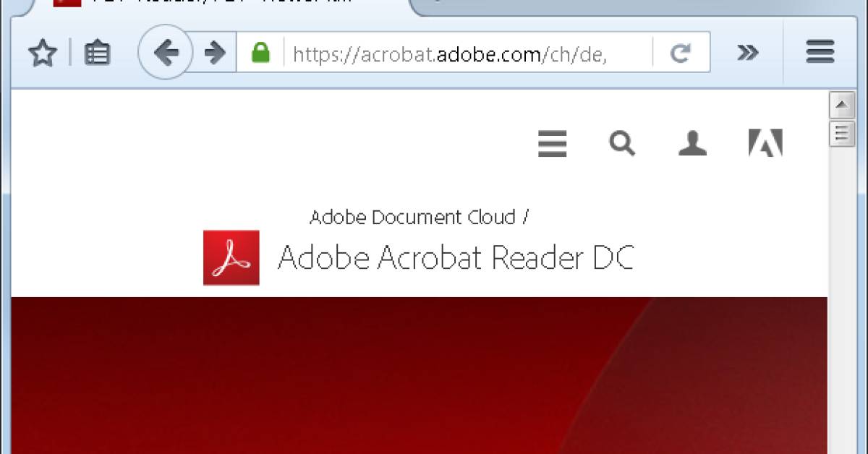Image resolution: width=868 pixels, height=454 pixels.
Task: Click the scrollbar up arrow
Action: 841,106
